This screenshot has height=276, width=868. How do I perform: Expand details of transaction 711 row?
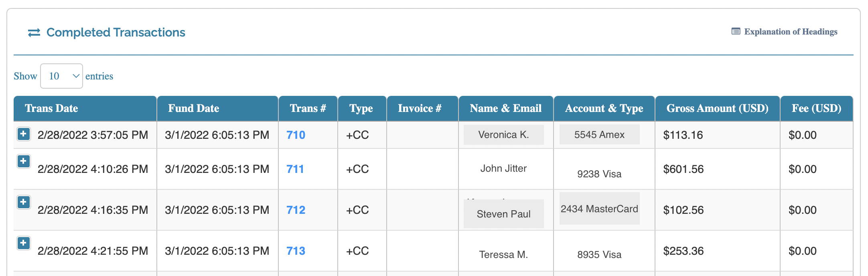(x=24, y=161)
